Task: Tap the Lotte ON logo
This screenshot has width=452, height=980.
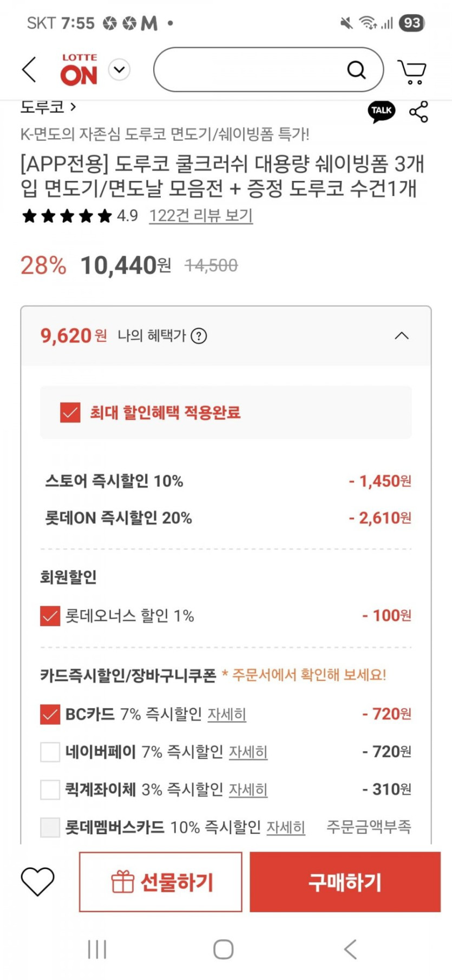Action: 78,70
